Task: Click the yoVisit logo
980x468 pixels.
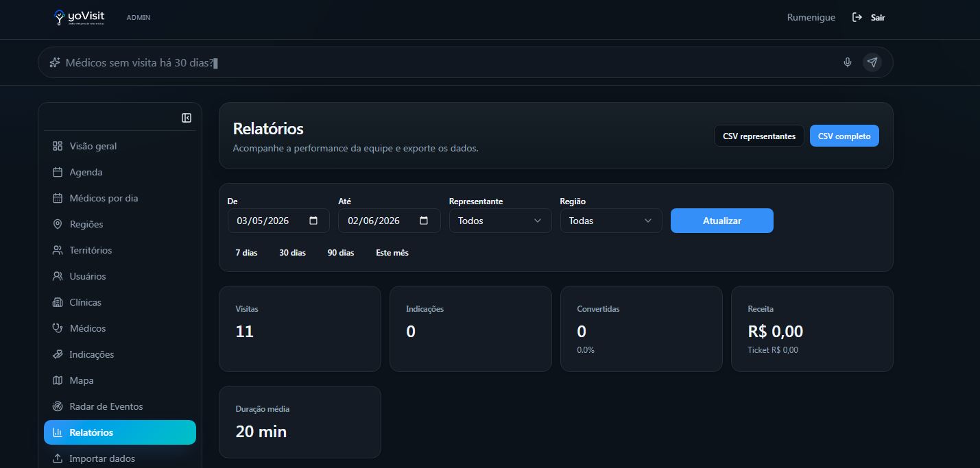Action: 80,17
